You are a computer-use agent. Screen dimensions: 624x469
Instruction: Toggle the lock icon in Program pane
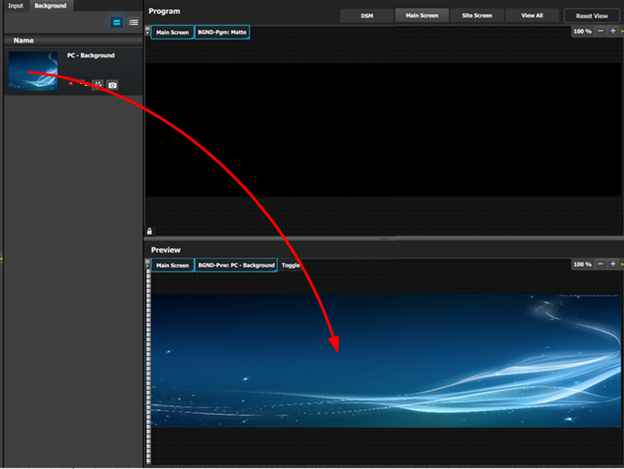(x=150, y=231)
